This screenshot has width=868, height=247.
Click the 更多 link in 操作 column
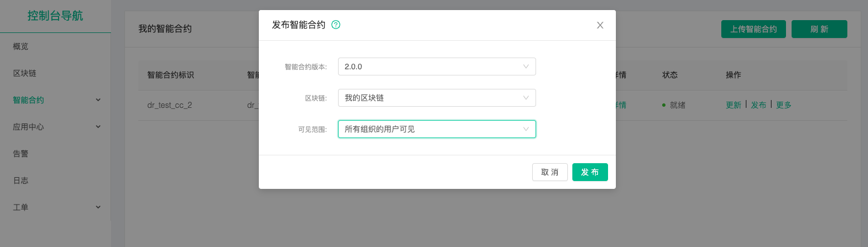click(x=784, y=105)
